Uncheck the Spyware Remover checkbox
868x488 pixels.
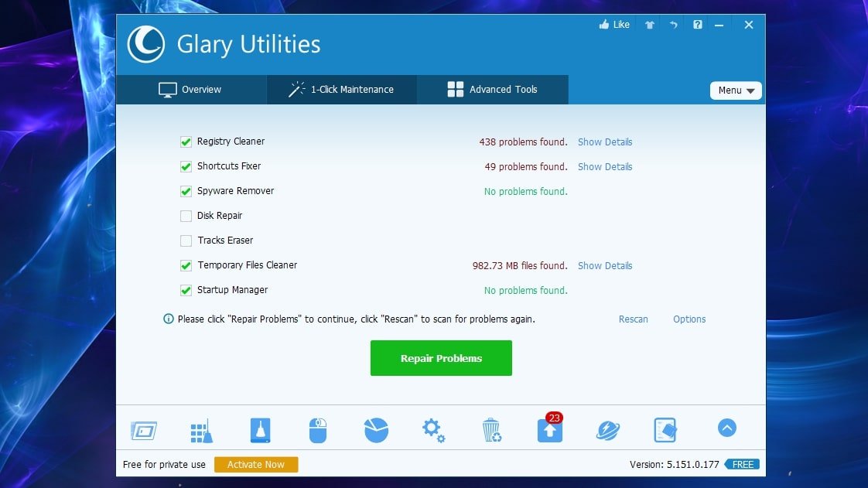click(x=186, y=192)
